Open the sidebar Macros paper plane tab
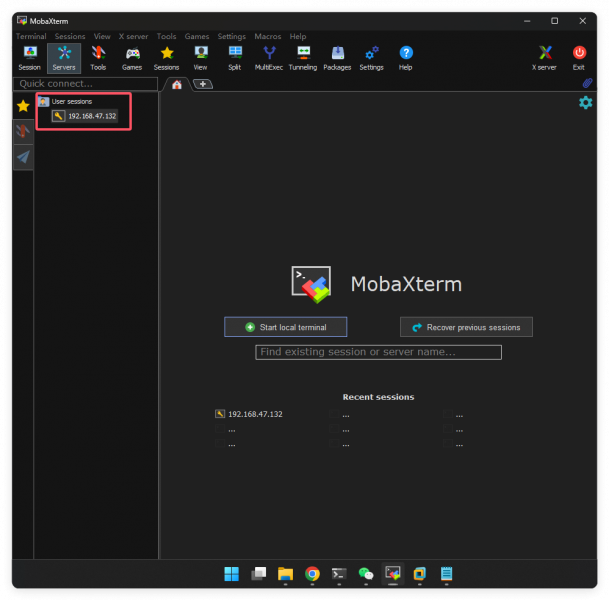 (x=23, y=157)
